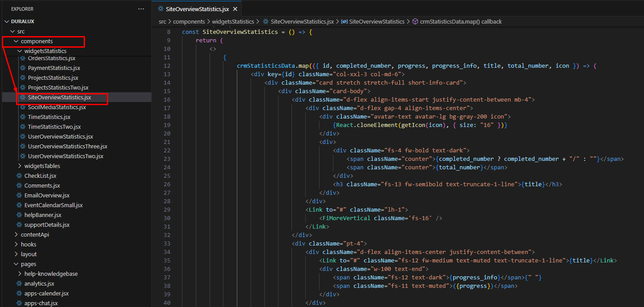Open supportDetails.jsx from the explorer
644x307 pixels.
tap(47, 225)
